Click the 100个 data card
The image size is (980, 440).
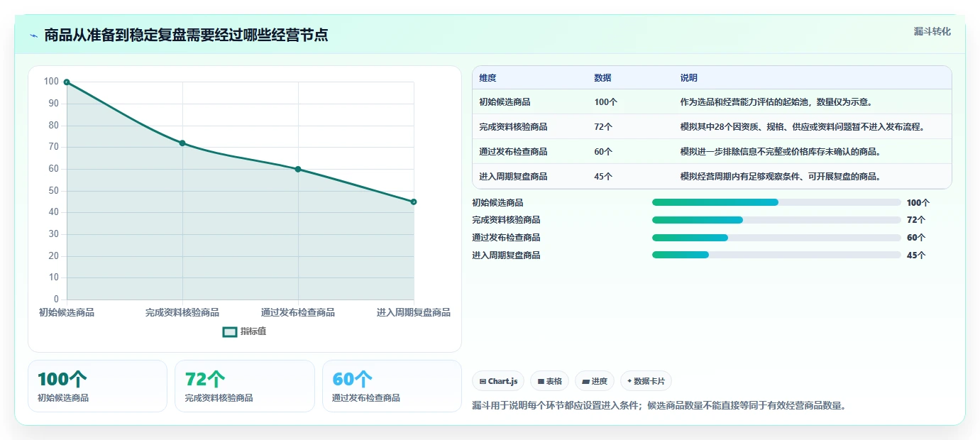point(97,386)
